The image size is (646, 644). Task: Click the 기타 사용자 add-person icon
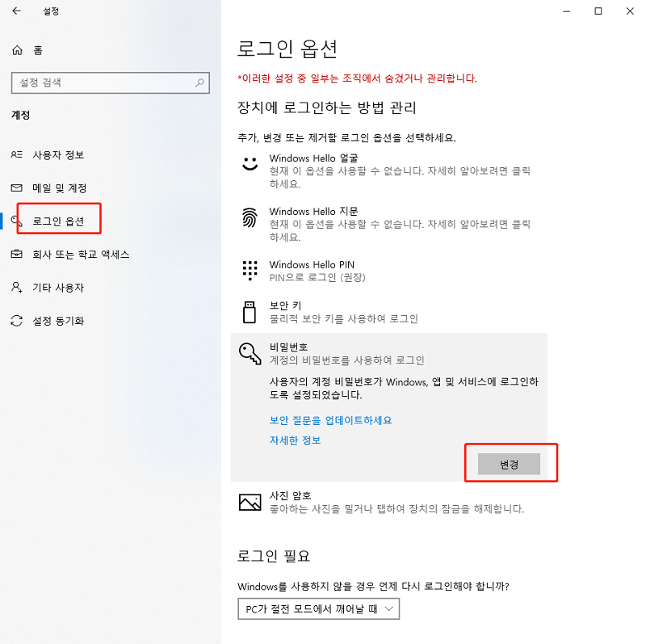coord(16,288)
